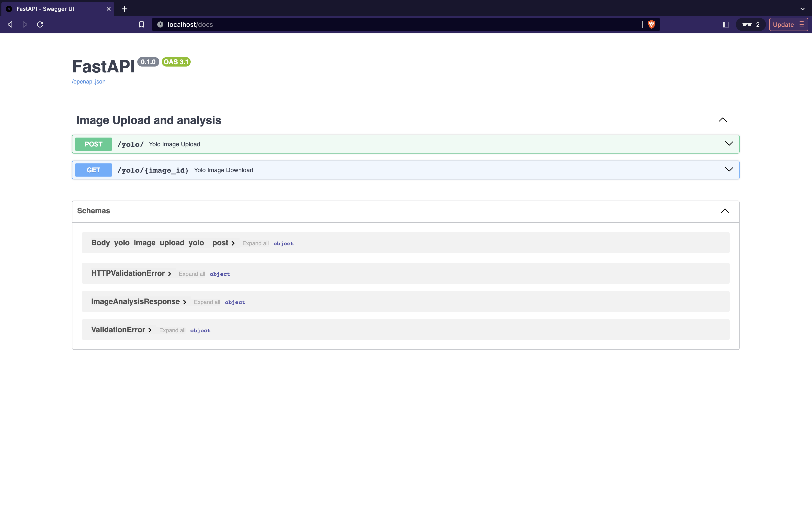Open the /openapi.json link
Viewport: 812px width, 506px height.
pos(89,82)
